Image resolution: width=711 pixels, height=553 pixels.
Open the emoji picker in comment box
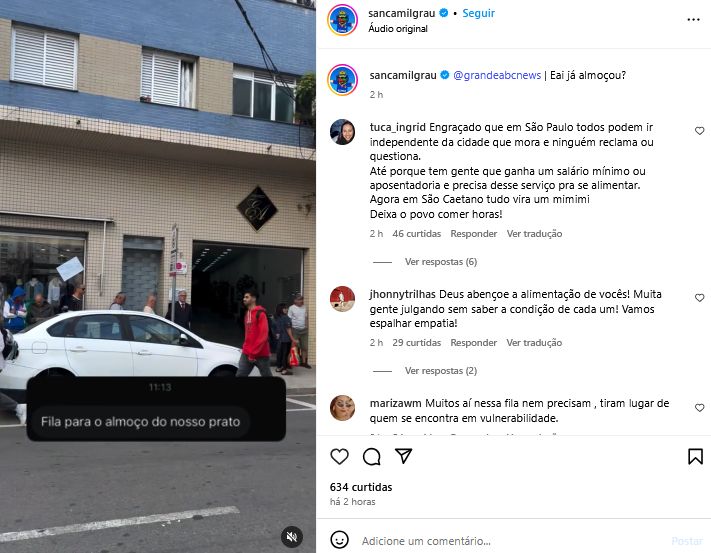pyautogui.click(x=339, y=540)
